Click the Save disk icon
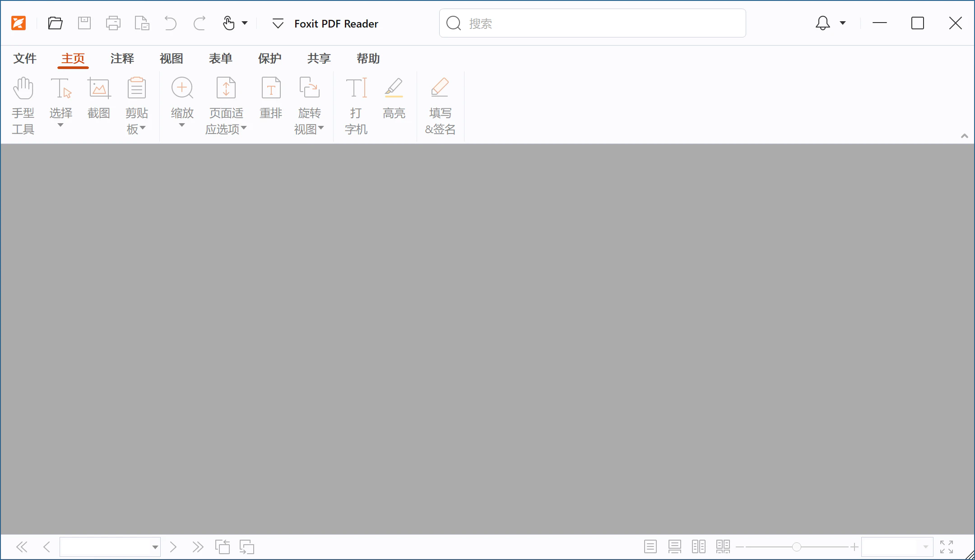Screen dimensions: 975x560 pyautogui.click(x=84, y=23)
